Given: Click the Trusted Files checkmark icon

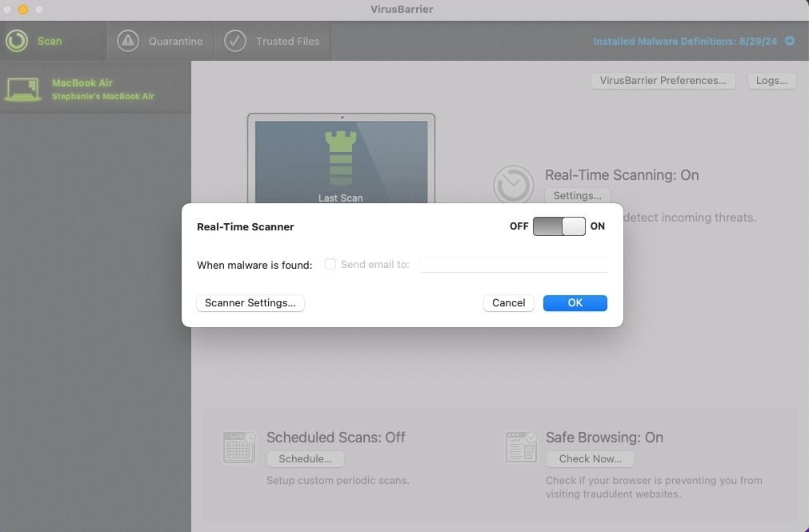Looking at the screenshot, I should coord(234,41).
